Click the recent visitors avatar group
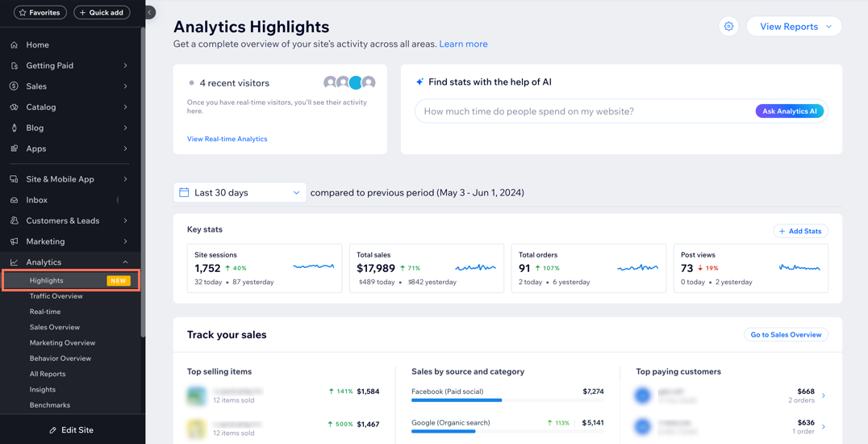 (x=348, y=82)
